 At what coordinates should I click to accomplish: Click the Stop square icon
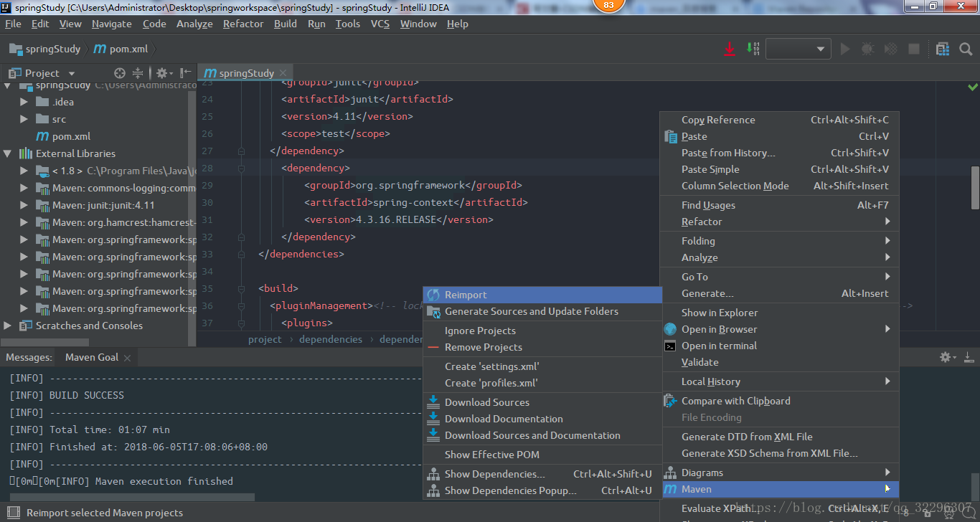click(914, 49)
